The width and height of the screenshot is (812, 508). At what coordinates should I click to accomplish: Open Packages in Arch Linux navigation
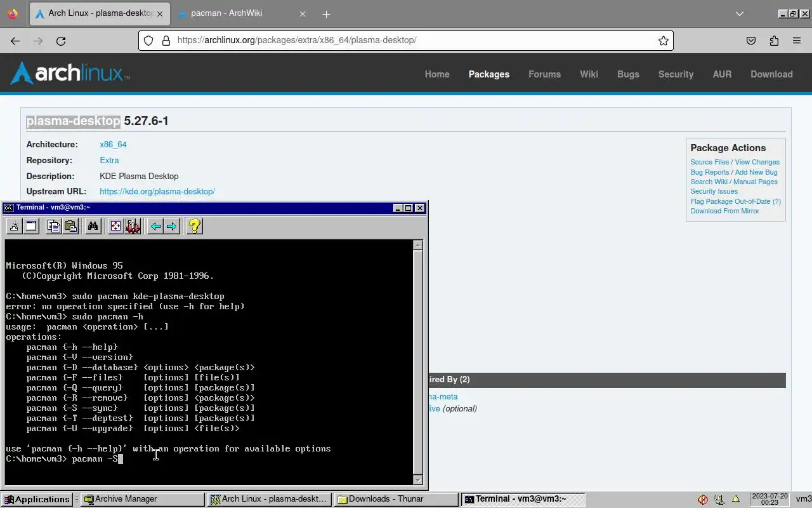point(489,74)
